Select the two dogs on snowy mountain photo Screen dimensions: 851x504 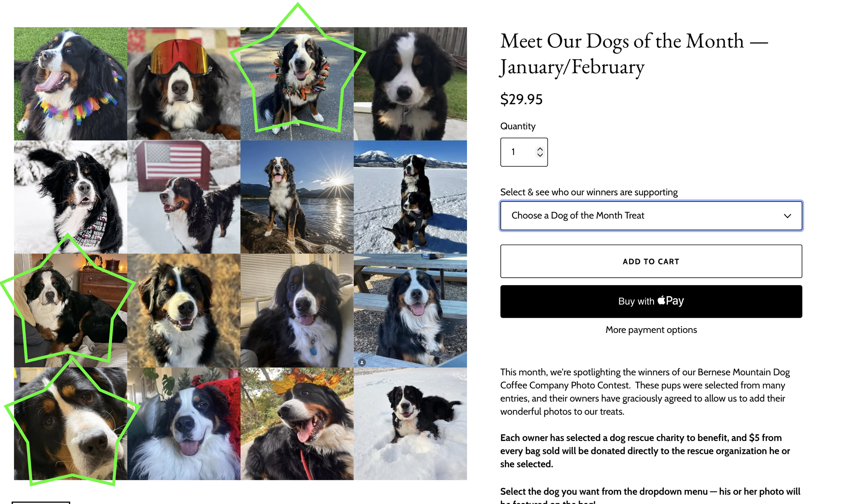[x=410, y=197]
